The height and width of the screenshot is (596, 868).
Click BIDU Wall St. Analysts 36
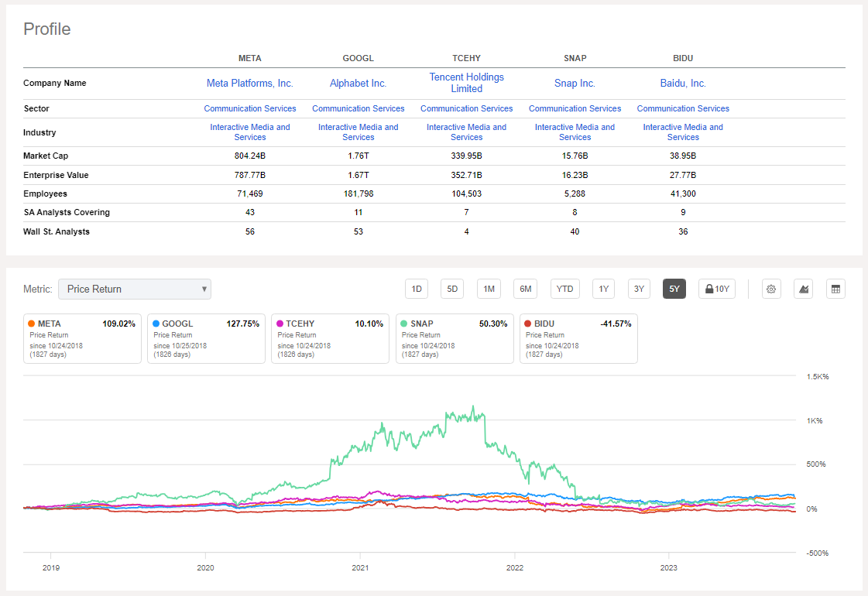pos(683,231)
